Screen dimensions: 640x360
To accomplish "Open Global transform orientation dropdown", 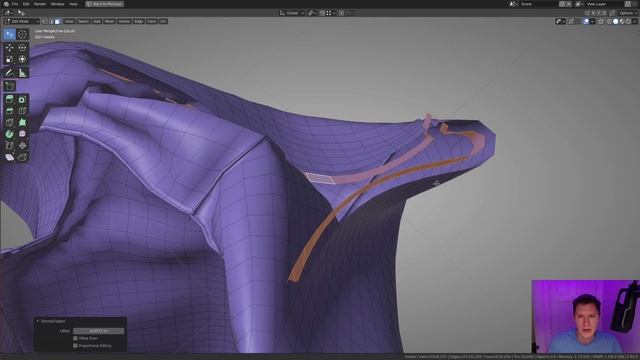I will [292, 13].
